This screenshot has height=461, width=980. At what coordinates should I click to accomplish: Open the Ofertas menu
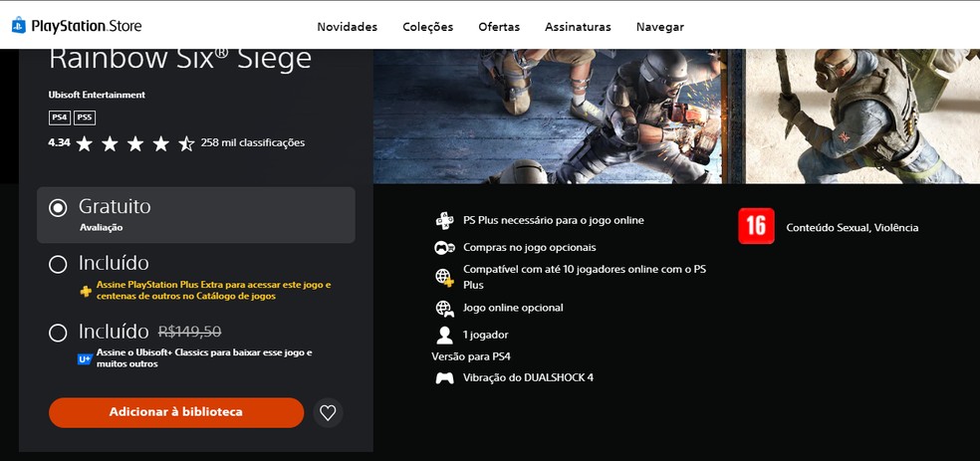click(x=499, y=27)
